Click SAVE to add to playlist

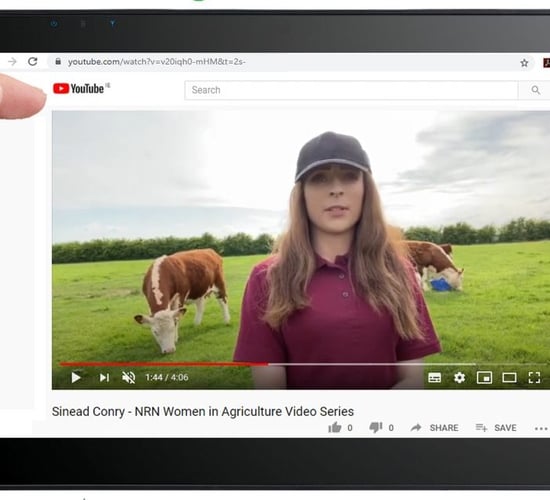click(496, 428)
